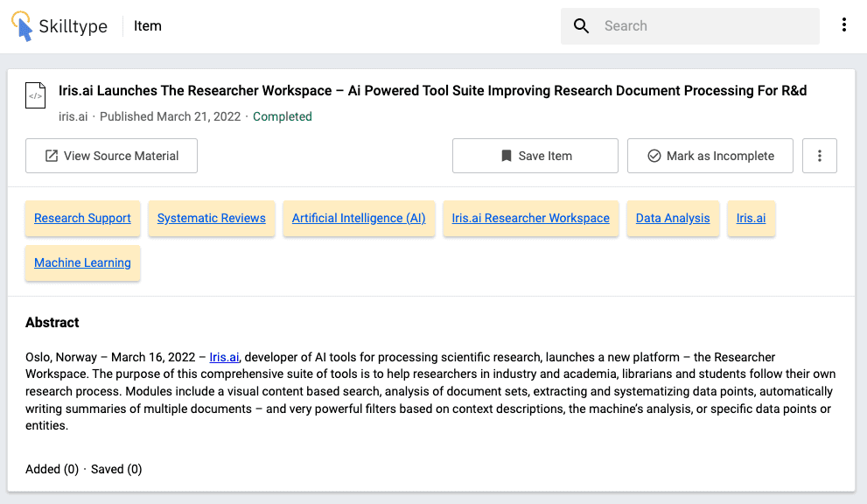Focus the Search input field
The image size is (867, 504).
(704, 26)
